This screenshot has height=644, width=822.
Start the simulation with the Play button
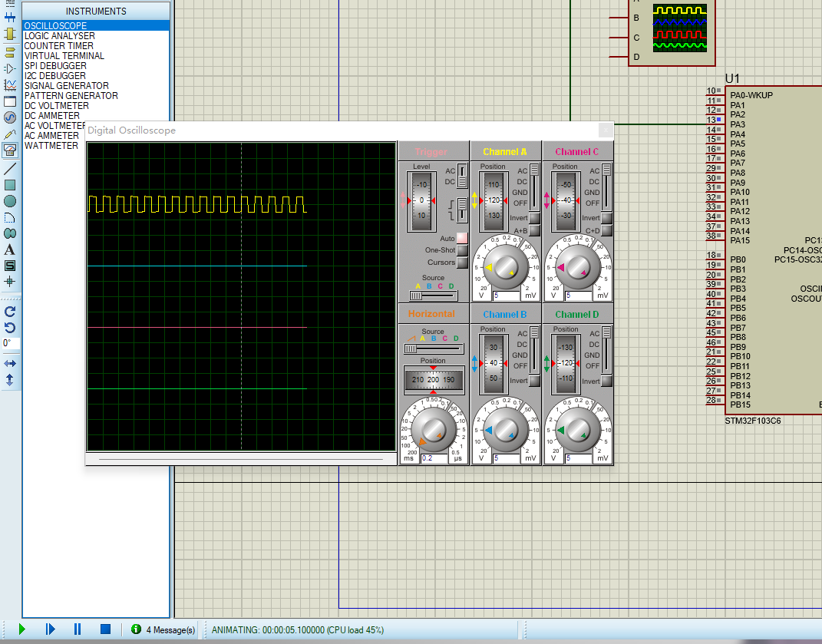(21, 629)
